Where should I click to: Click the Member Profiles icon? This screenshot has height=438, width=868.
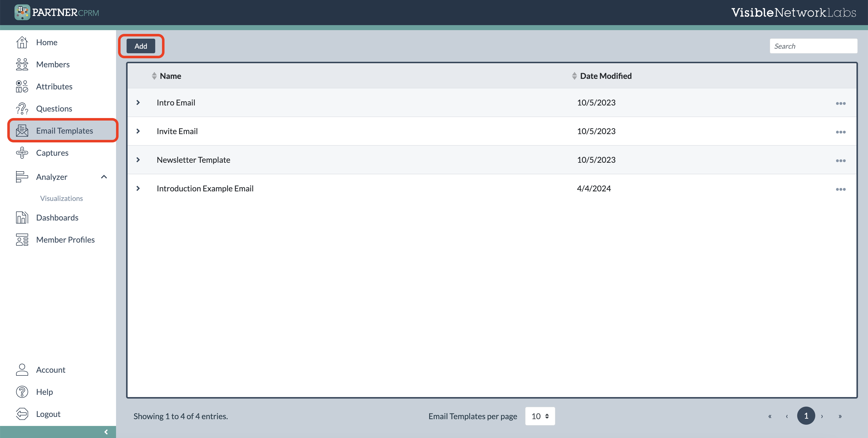(x=22, y=240)
